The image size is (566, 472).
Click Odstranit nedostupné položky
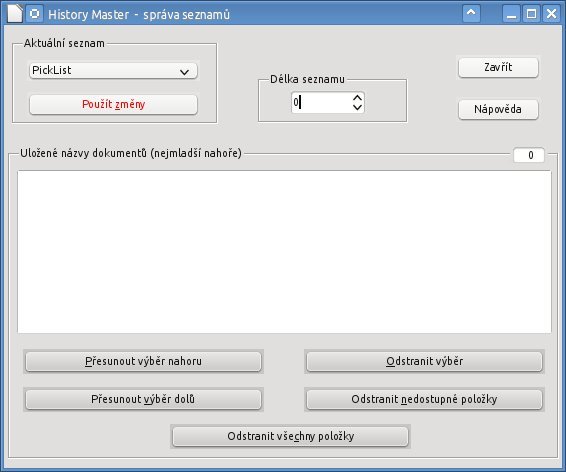point(424,399)
